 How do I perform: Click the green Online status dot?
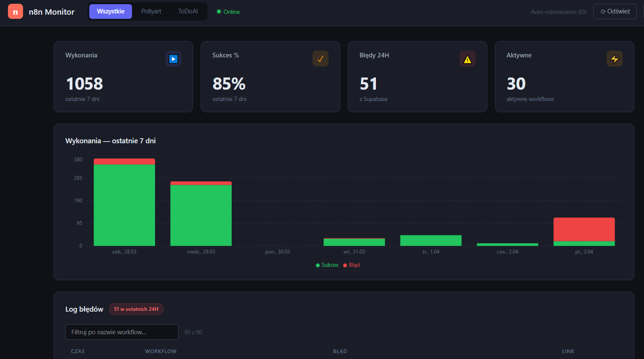[x=219, y=12]
